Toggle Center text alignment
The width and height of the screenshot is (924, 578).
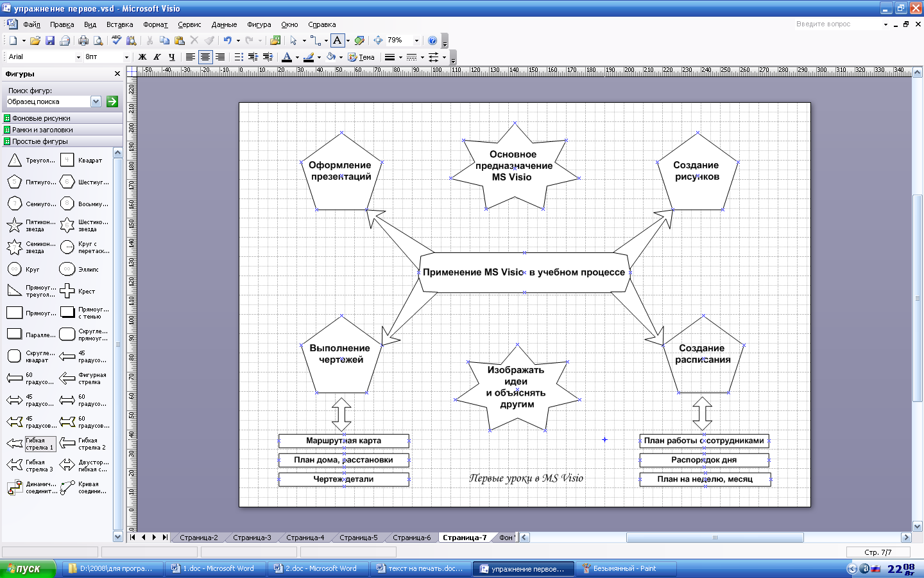coord(205,57)
